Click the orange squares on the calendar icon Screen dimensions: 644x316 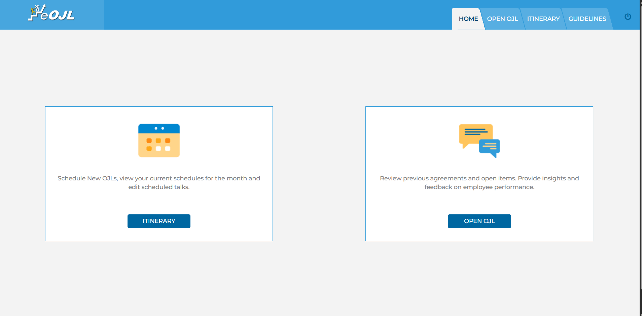pos(158,141)
